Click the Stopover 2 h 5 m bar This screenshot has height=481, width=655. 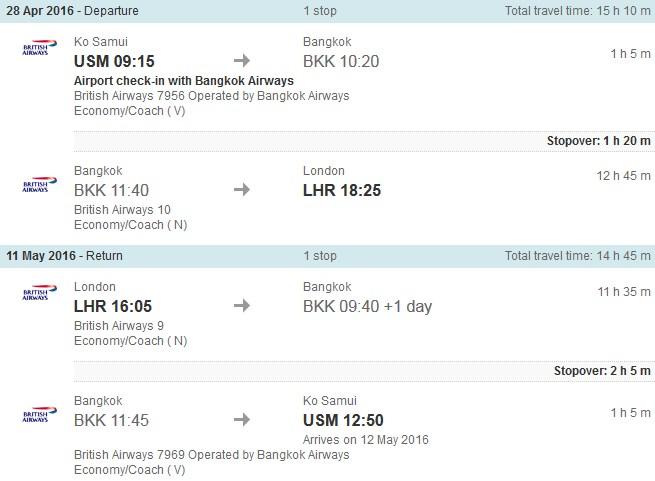click(363, 371)
